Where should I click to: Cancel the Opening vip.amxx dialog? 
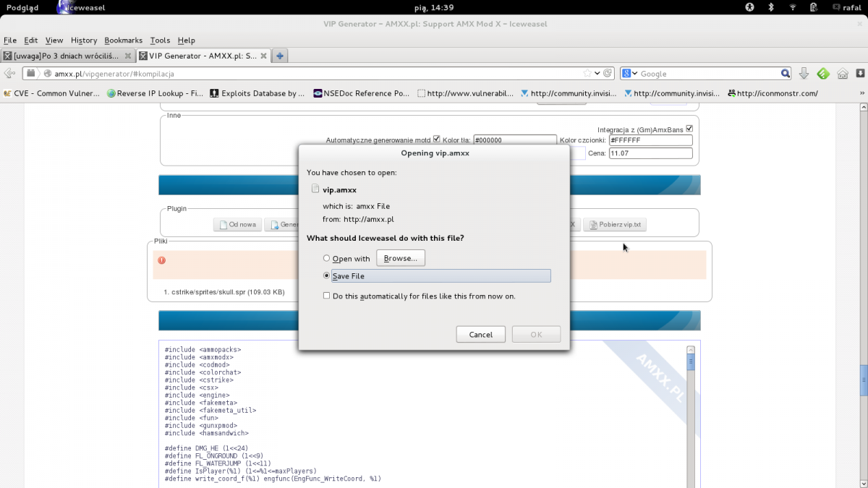[x=481, y=334]
